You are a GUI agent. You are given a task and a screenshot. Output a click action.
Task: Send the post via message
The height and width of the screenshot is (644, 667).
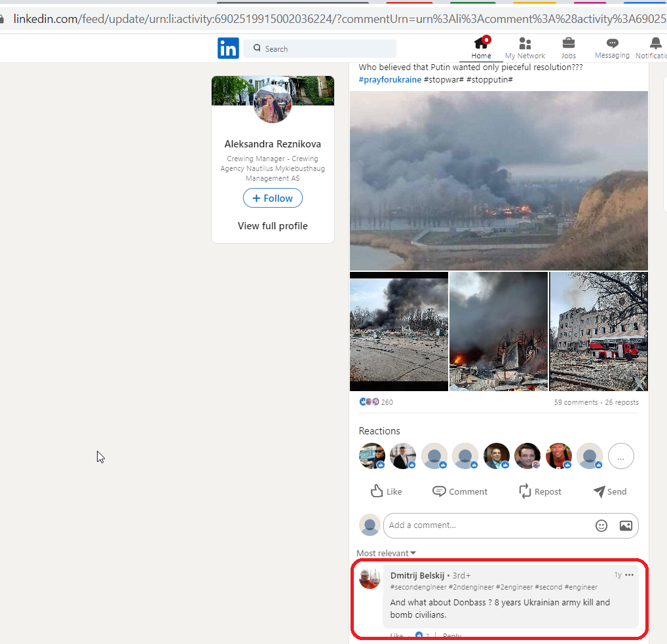pyautogui.click(x=610, y=491)
